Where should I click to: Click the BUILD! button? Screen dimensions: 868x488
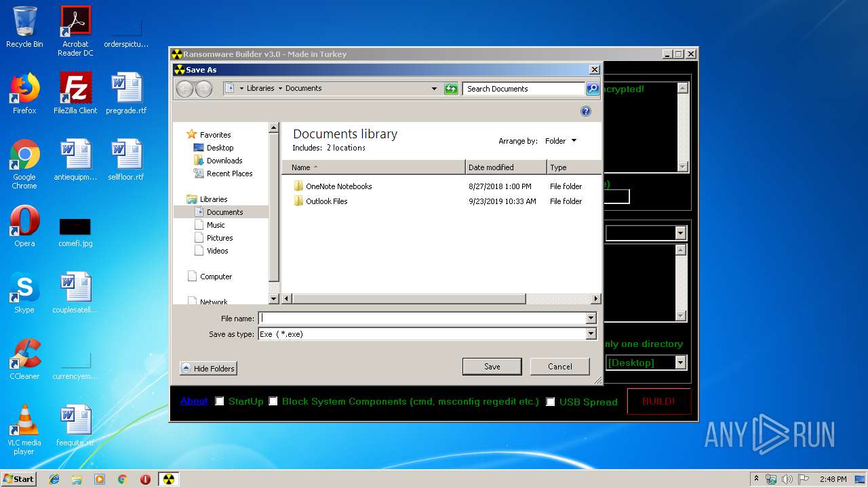[659, 401]
